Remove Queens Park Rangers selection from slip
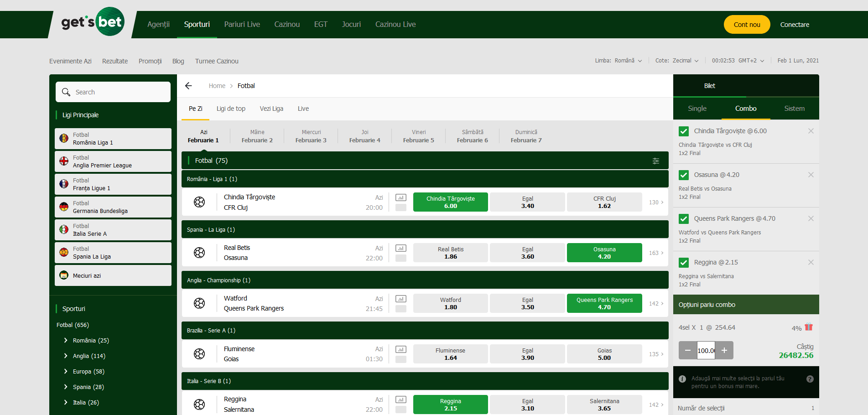This screenshot has height=415, width=868. click(x=811, y=218)
